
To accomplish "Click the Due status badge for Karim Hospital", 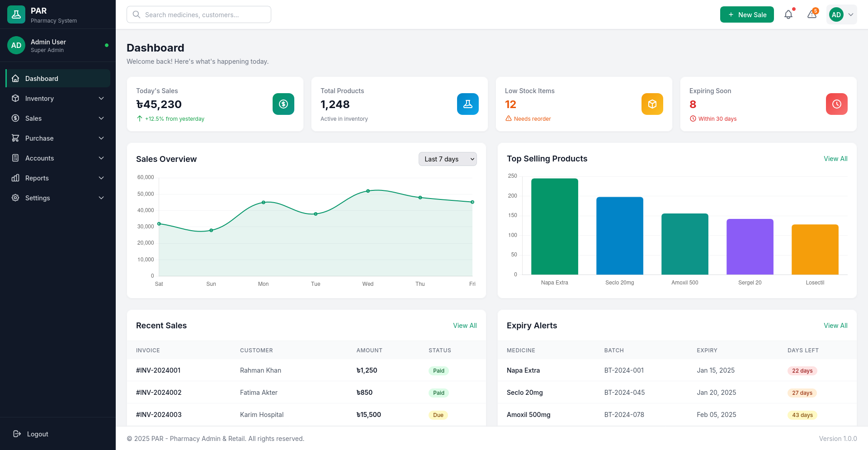I will (x=438, y=415).
